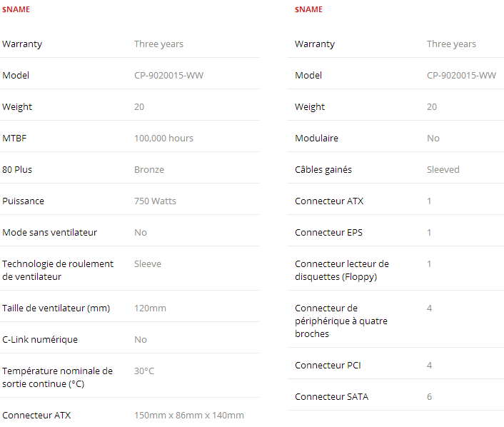Select the Connecteur EPS label

[328, 233]
